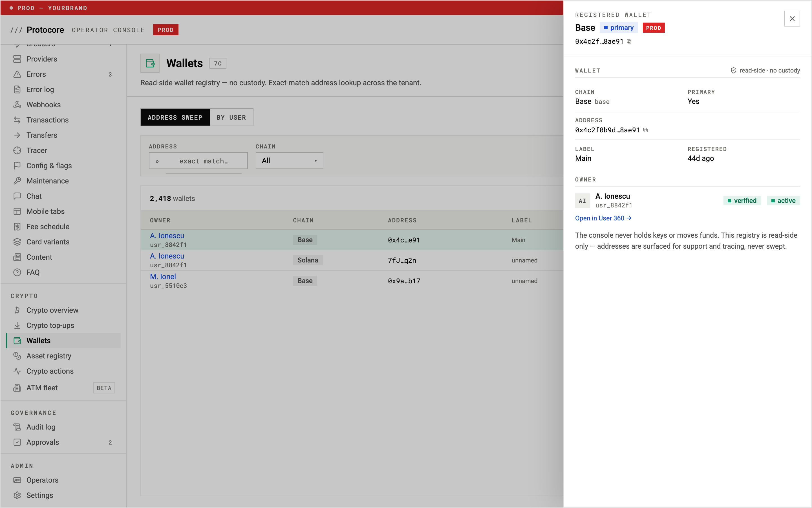Click the FAQ question mark icon
The height and width of the screenshot is (508, 812).
[17, 272]
